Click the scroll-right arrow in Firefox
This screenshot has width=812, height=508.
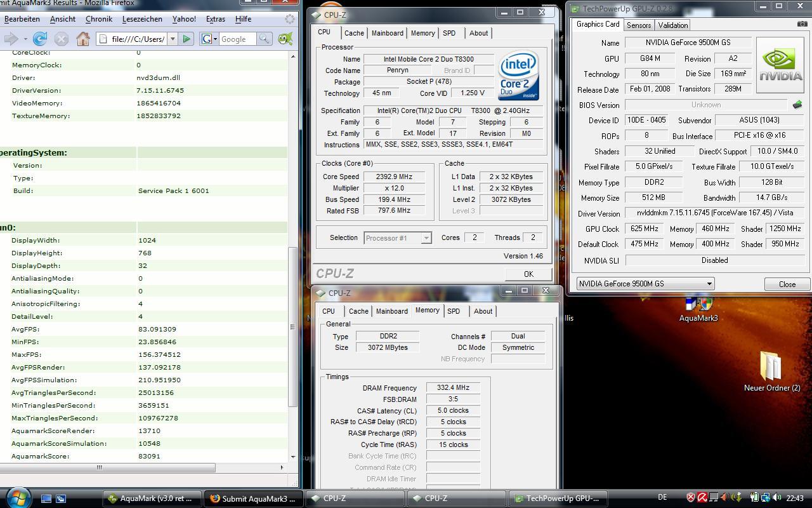(282, 467)
